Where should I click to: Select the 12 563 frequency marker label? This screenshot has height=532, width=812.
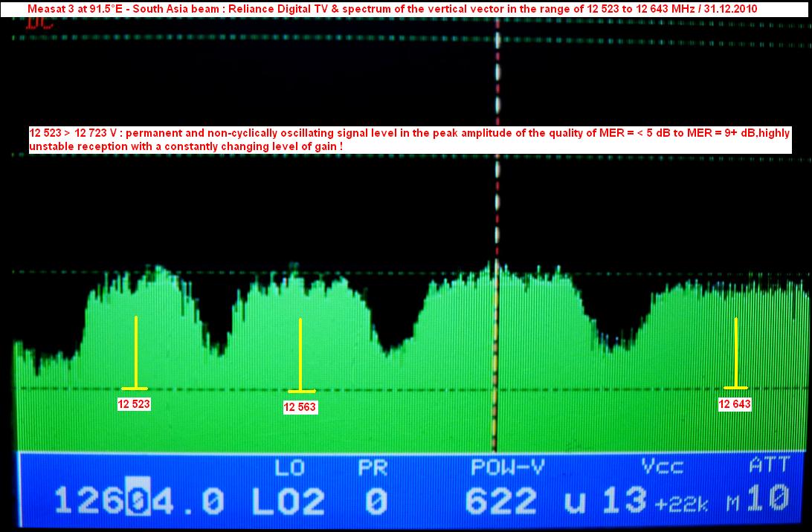pos(300,406)
